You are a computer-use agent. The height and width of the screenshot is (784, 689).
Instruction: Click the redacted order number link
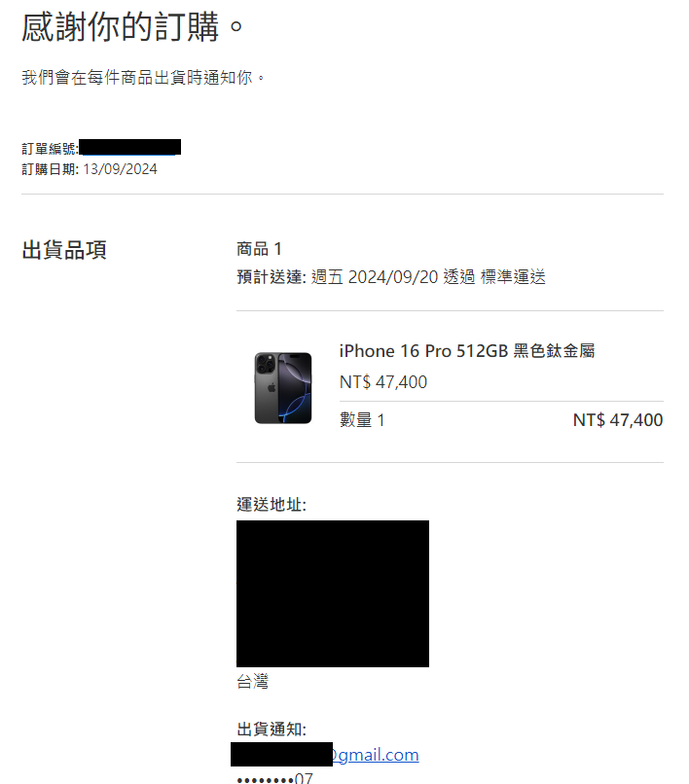pyautogui.click(x=130, y=148)
